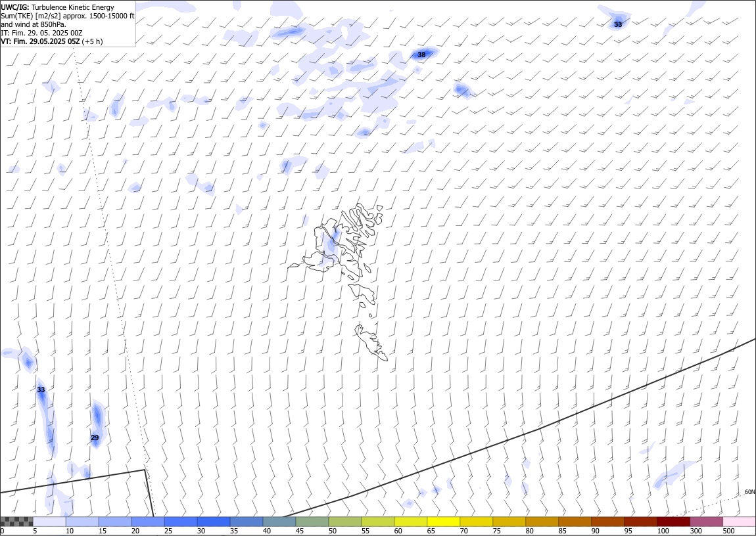Click the pale pink legend swatch above 500
This screenshot has width=756, height=536.
tap(740, 522)
